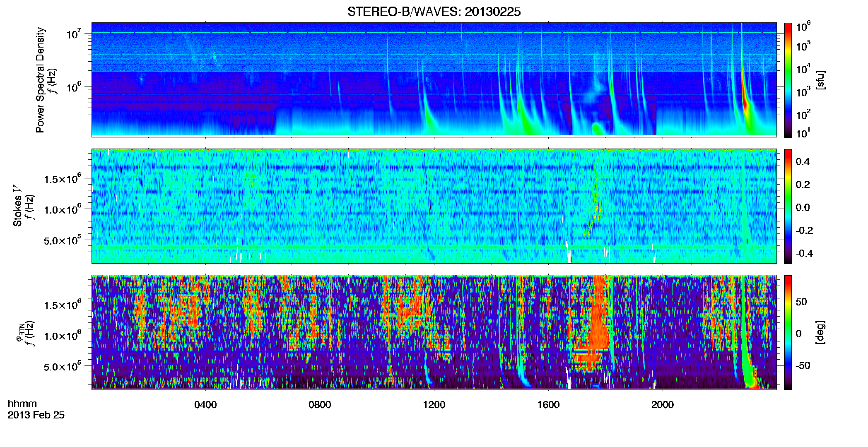Image resolution: width=868 pixels, height=447 pixels.
Task: Click the Stokes V color bar
Action: 788,206
